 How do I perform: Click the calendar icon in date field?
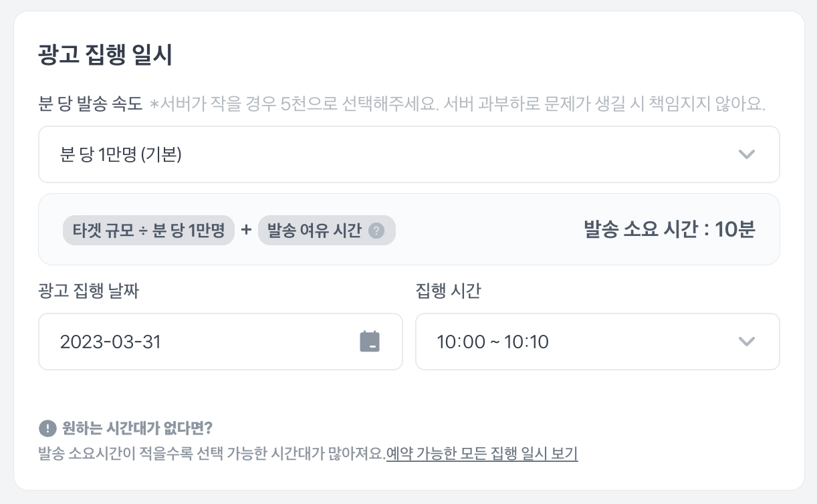click(369, 342)
